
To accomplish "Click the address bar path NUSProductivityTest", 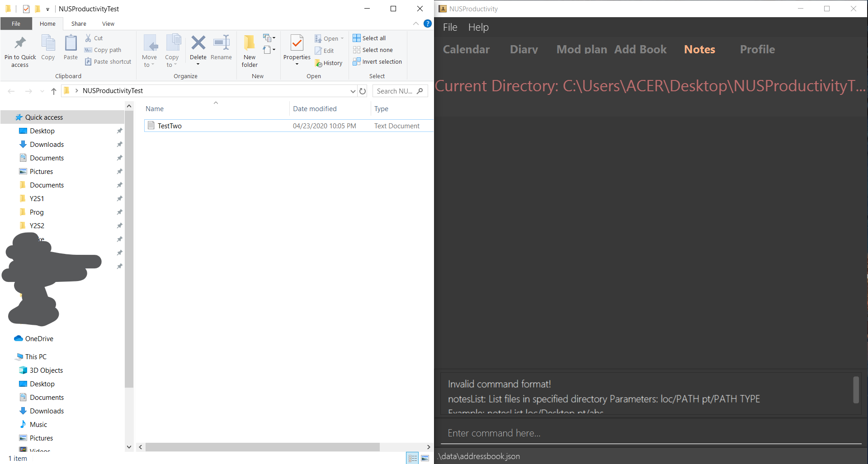I will 113,91.
